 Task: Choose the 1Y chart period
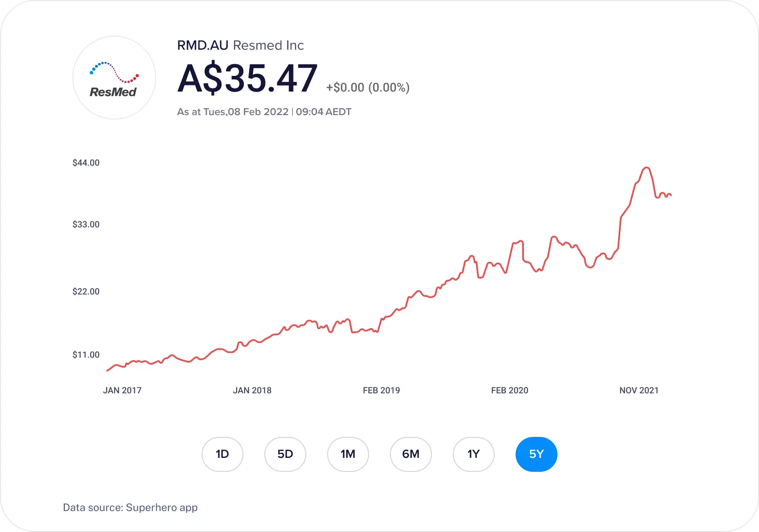pyautogui.click(x=474, y=454)
